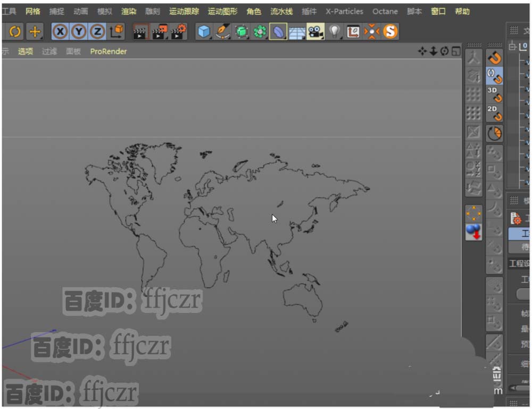Open the 窗口 menu
Image resolution: width=532 pixels, height=409 pixels.
[x=438, y=11]
